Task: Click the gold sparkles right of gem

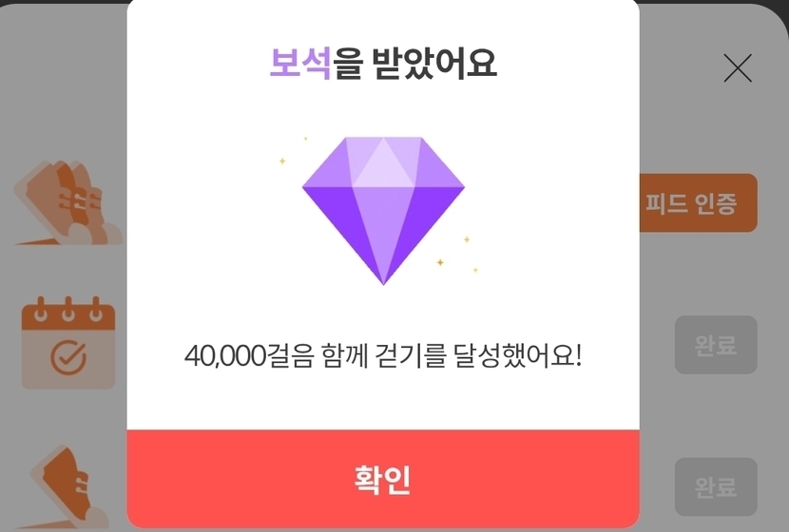Action: tap(457, 255)
